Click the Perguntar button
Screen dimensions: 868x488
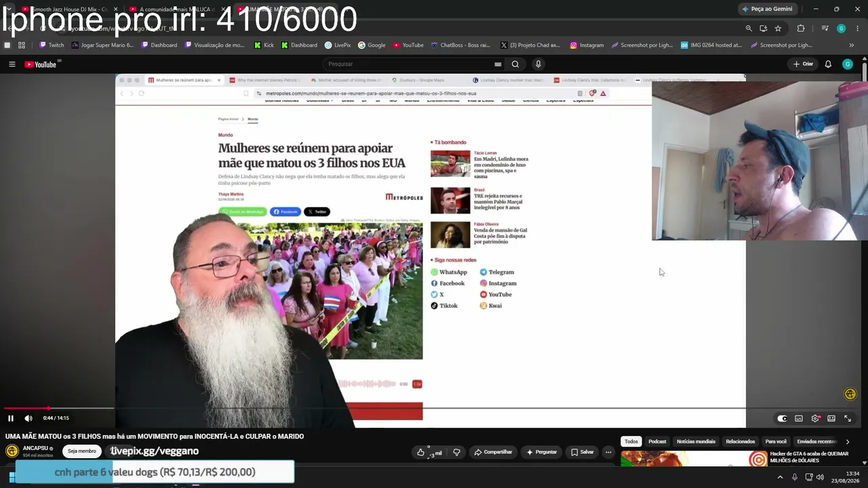(541, 452)
